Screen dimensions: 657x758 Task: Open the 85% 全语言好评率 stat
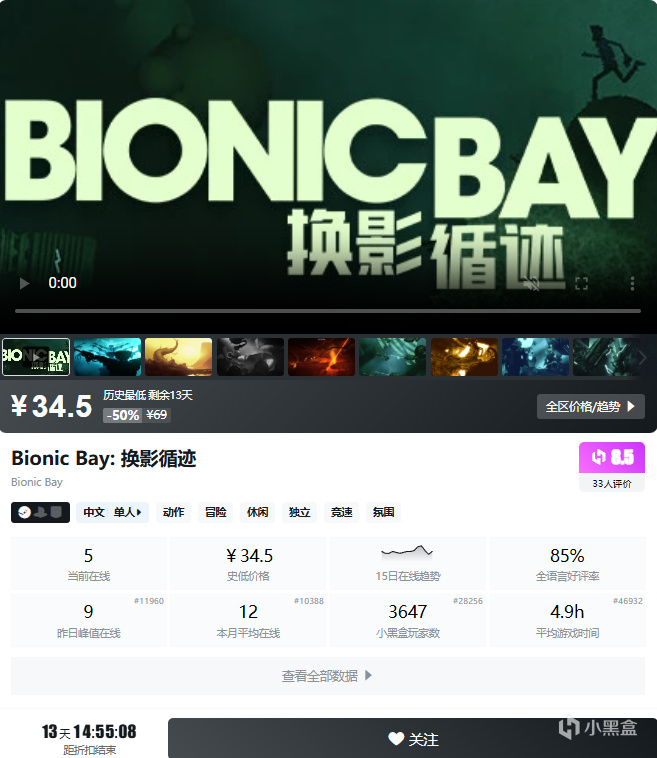coord(568,563)
